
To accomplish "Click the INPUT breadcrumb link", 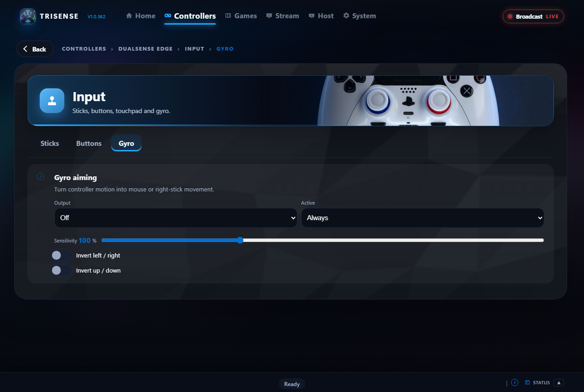I will (x=194, y=49).
